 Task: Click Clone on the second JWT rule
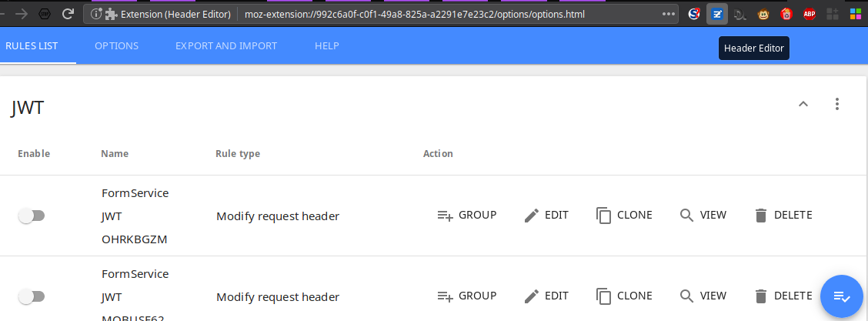click(x=624, y=296)
